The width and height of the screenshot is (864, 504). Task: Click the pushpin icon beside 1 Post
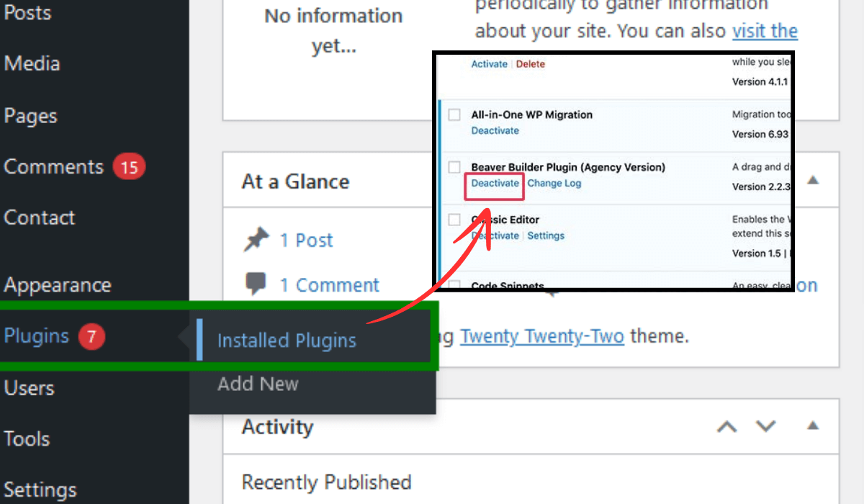tap(257, 239)
